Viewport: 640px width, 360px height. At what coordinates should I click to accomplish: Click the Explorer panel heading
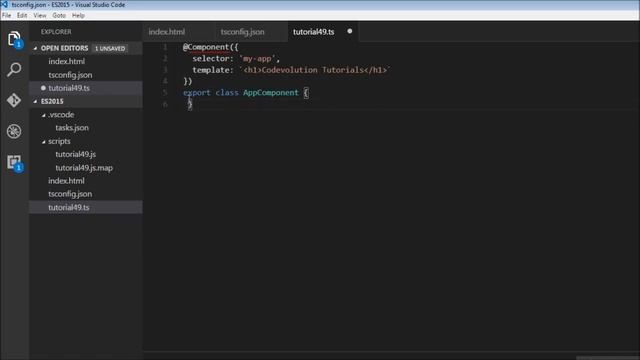pyautogui.click(x=56, y=32)
